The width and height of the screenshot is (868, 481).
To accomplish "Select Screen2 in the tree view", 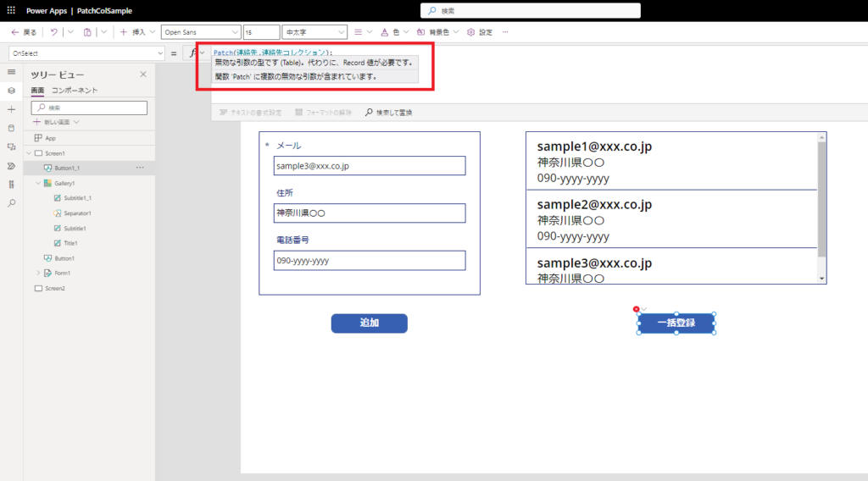I will (x=55, y=288).
